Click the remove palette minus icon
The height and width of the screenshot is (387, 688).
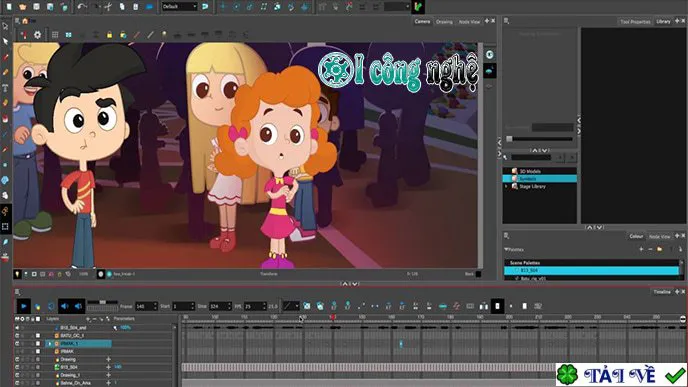650,249
